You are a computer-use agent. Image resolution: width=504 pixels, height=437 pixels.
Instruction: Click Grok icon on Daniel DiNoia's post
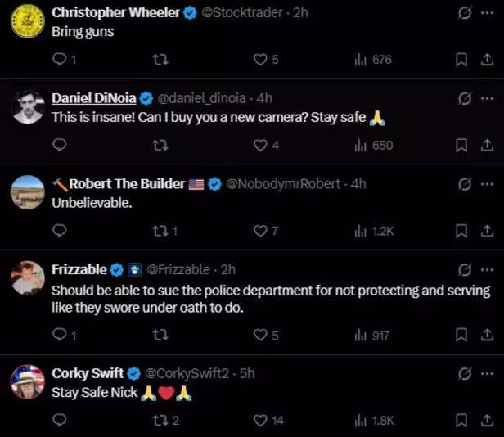point(464,98)
